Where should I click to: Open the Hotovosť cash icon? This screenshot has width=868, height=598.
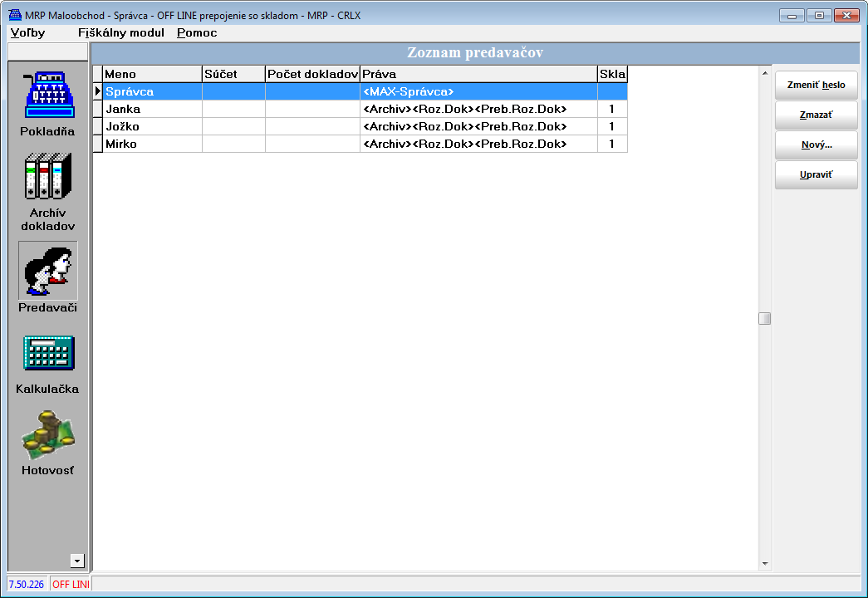(48, 434)
